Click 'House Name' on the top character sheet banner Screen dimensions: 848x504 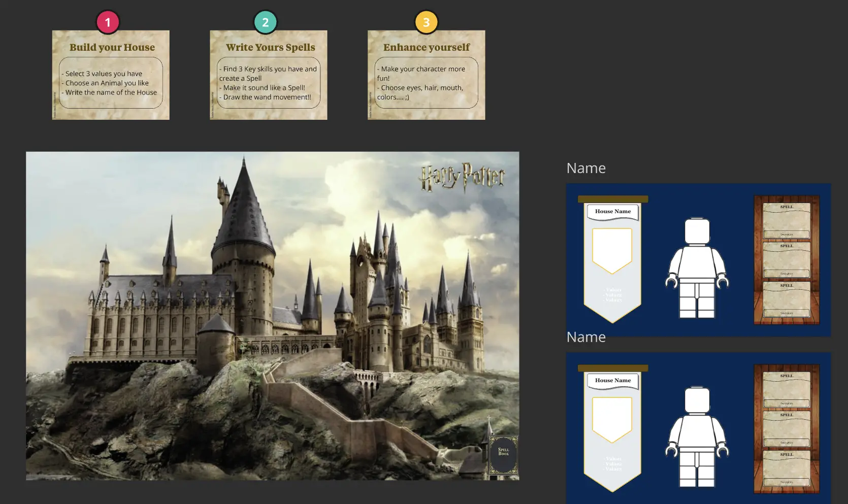(613, 211)
